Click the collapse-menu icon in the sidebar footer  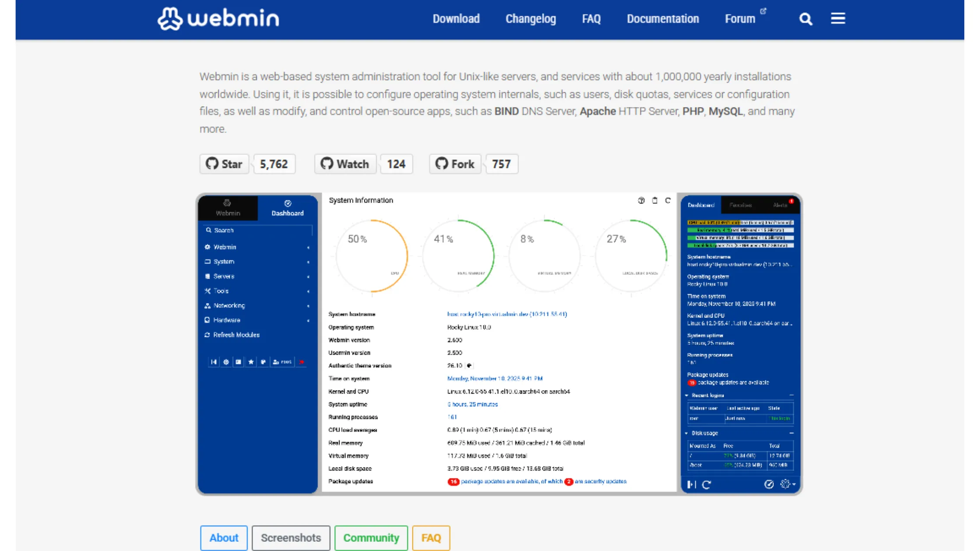(x=213, y=362)
